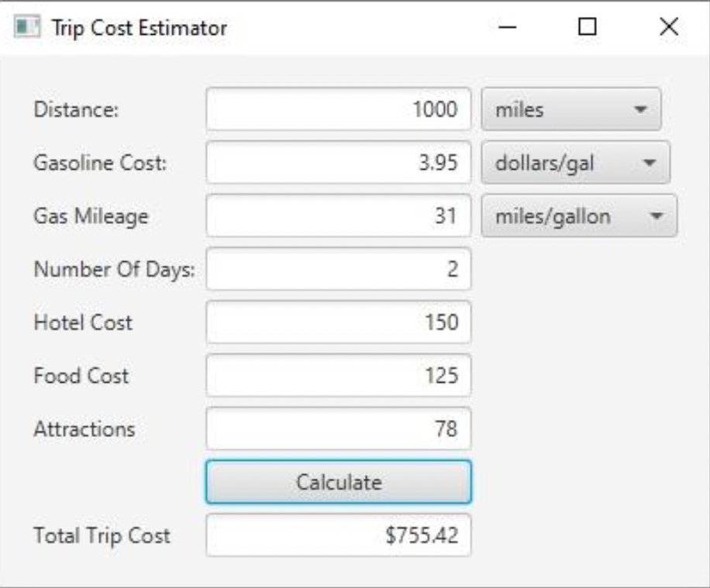Click the Trip Cost Estimator window icon
The height and width of the screenshot is (588, 710).
click(27, 28)
